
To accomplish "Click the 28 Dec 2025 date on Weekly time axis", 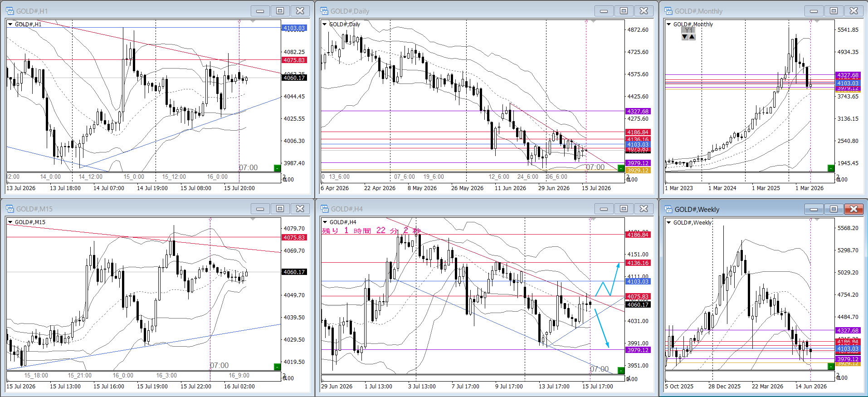I will pyautogui.click(x=724, y=386).
